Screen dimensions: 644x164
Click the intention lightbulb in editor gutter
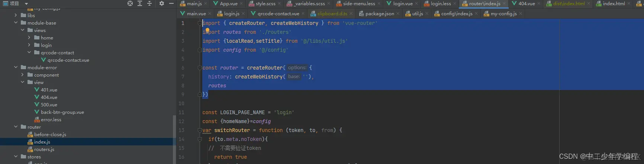[207, 30]
